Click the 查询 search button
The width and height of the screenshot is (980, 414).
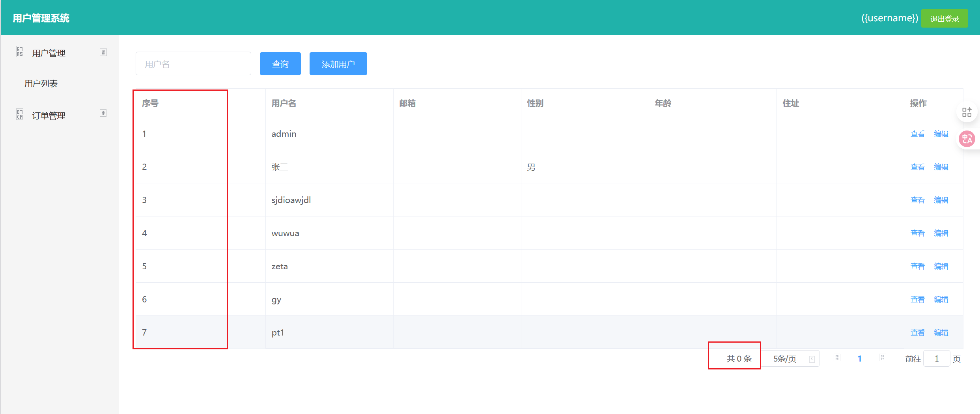click(x=280, y=64)
